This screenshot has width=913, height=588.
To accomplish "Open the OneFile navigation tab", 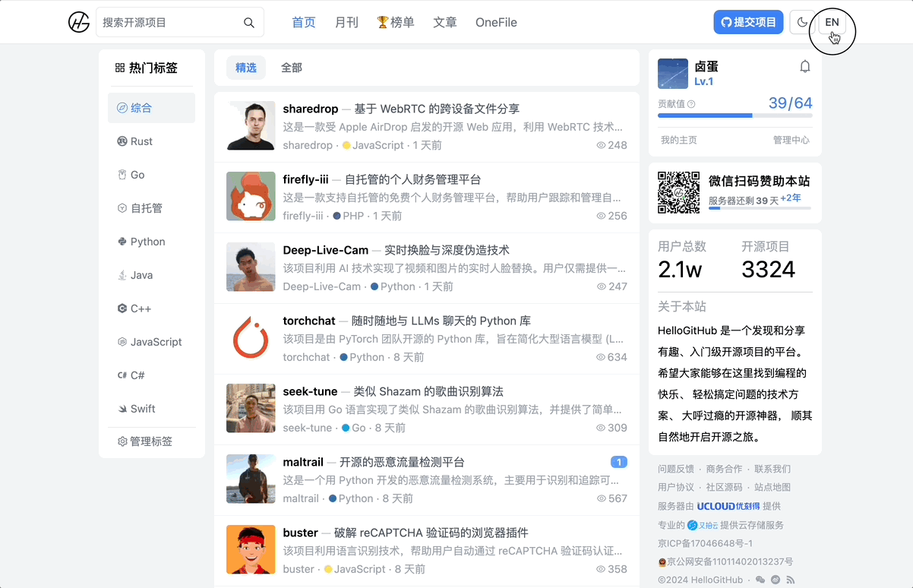I will (496, 23).
